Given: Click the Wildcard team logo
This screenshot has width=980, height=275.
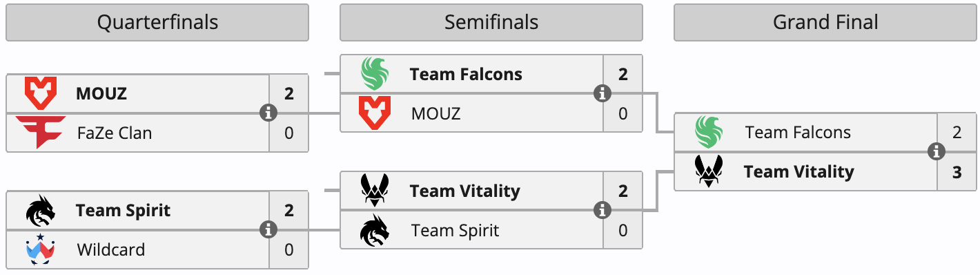Looking at the screenshot, I should click(x=40, y=249).
